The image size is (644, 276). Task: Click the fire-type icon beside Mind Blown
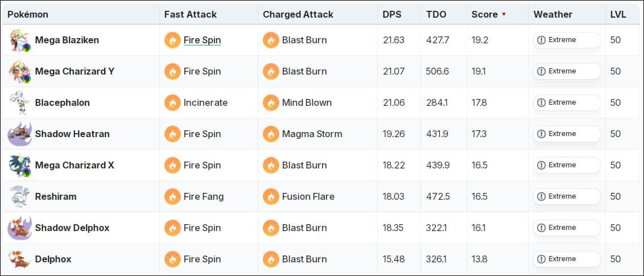coord(270,103)
